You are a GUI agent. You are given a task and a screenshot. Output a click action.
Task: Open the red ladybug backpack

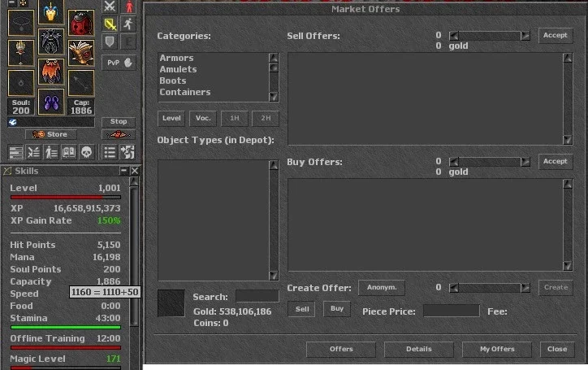pyautogui.click(x=81, y=23)
